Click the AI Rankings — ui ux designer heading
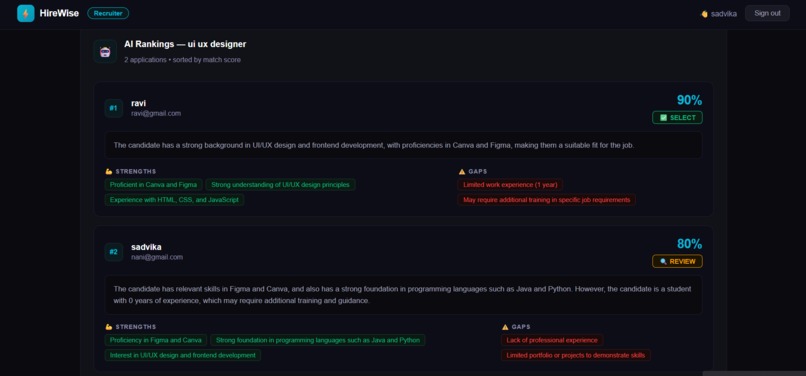Screen dimensions: 806x376 (x=185, y=44)
